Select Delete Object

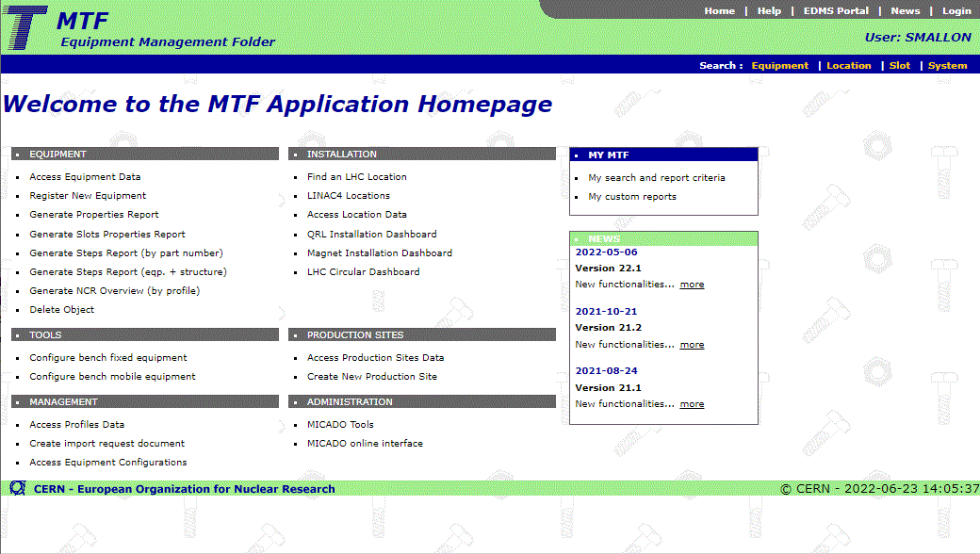pos(62,309)
